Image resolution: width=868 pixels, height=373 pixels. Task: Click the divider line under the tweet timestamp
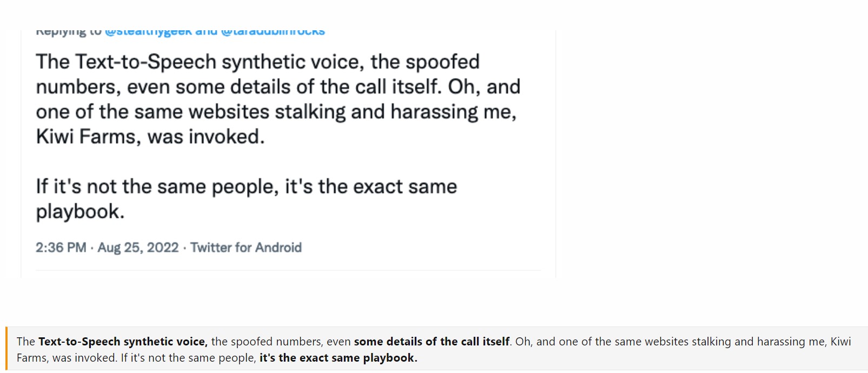pyautogui.click(x=288, y=270)
